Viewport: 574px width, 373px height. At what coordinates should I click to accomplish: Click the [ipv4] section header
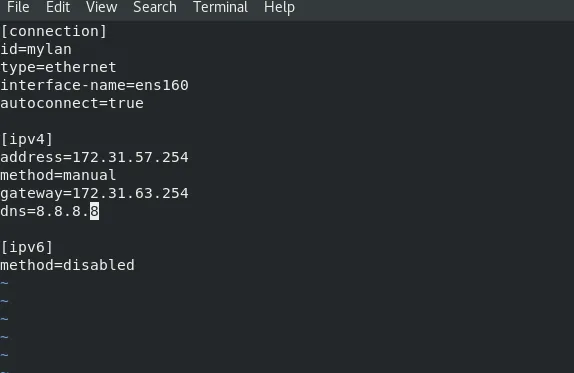pos(27,139)
